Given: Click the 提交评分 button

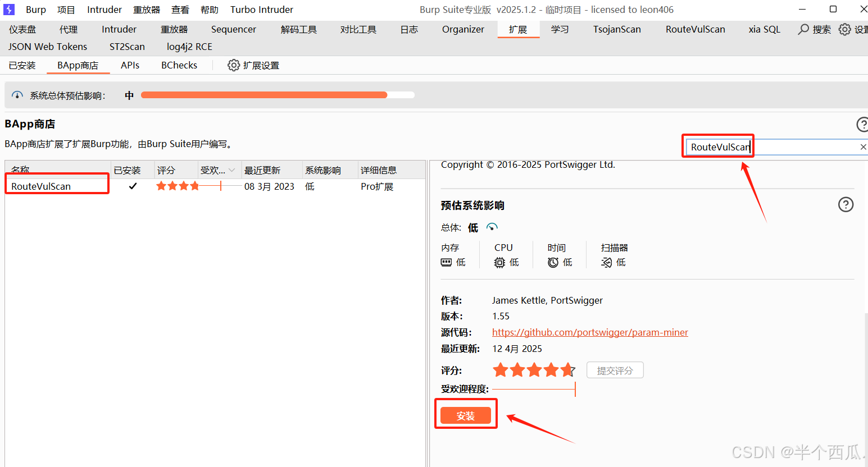Looking at the screenshot, I should tap(615, 370).
